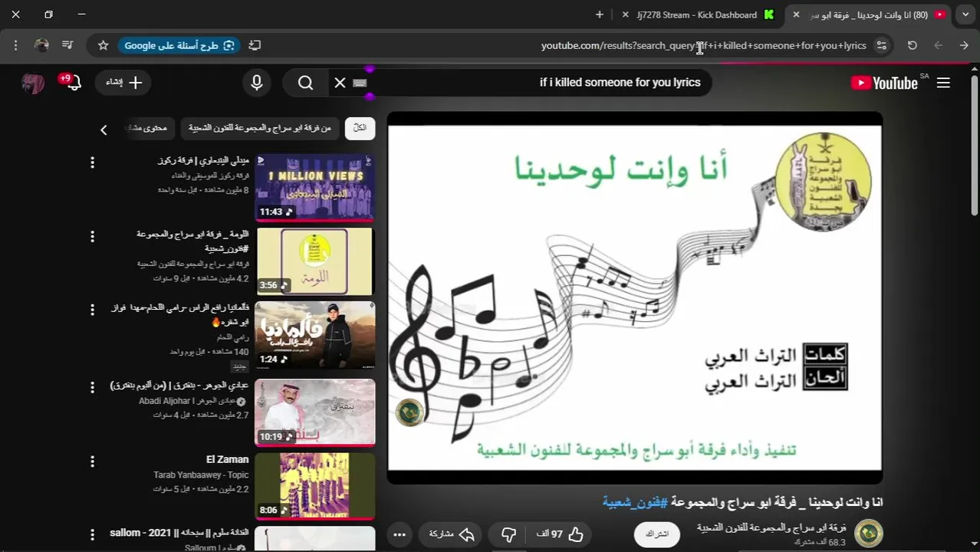Close the YouTube tab
Image resolution: width=980 pixels, height=552 pixels.
pos(796,15)
